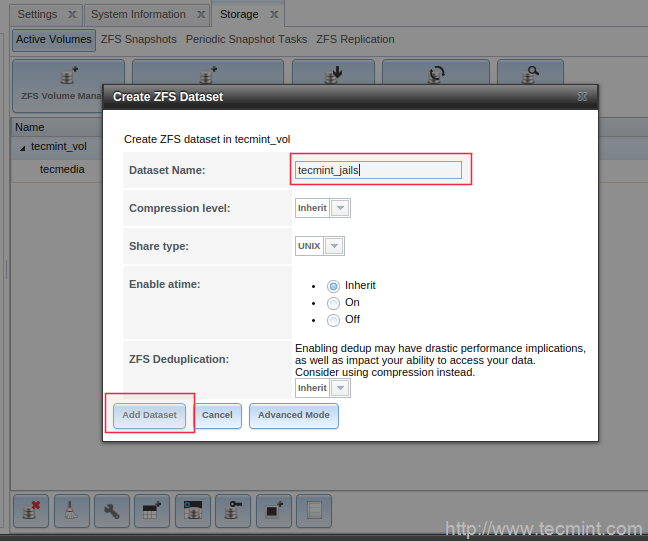Switch to the ZFS Snapshots tab
The image size is (648, 541).
click(x=138, y=40)
